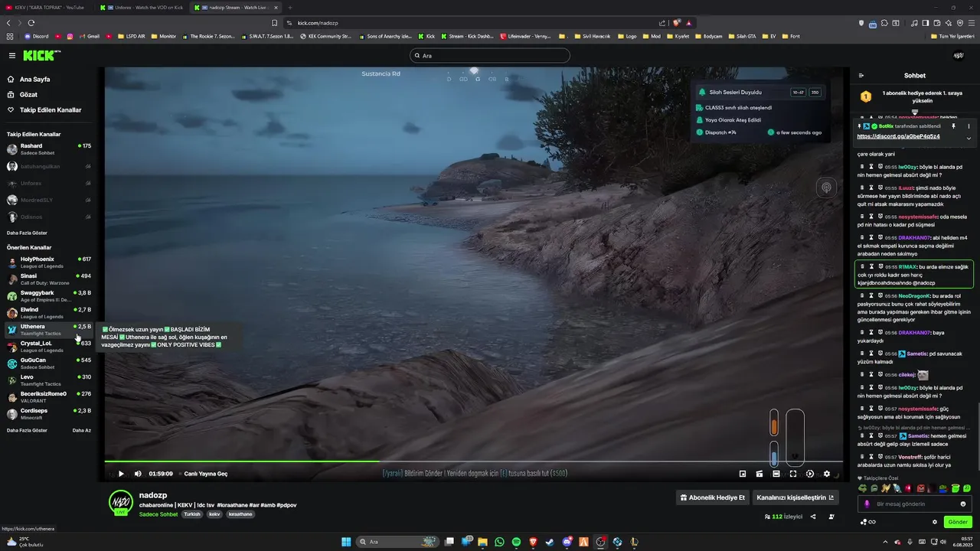The image size is (980, 551).
Task: Open the Kick sidebar hamburger menu
Action: click(12, 56)
